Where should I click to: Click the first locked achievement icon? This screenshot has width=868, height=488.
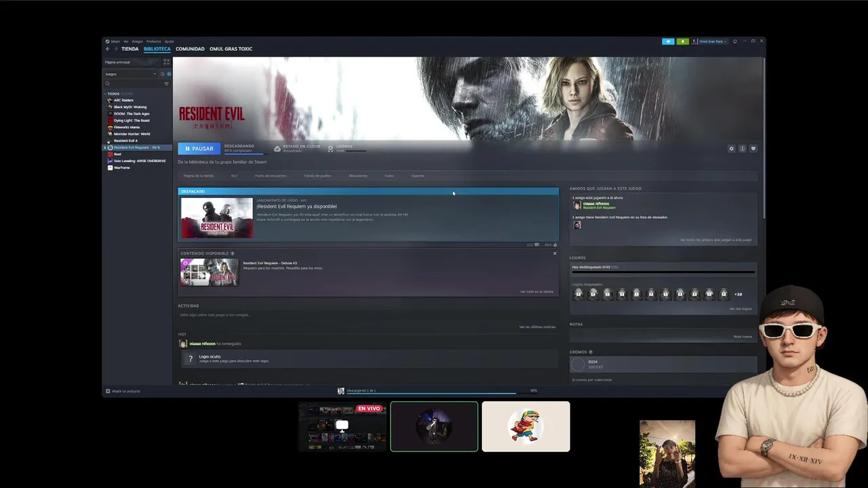pos(578,293)
